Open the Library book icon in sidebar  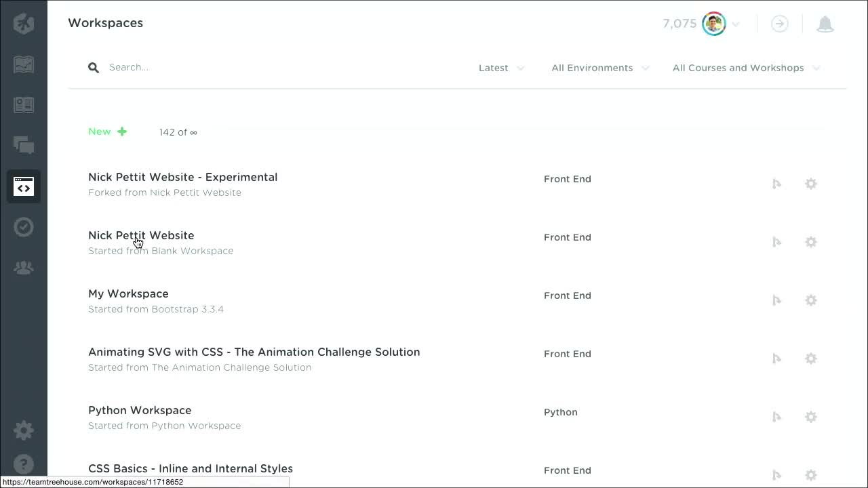[x=24, y=104]
